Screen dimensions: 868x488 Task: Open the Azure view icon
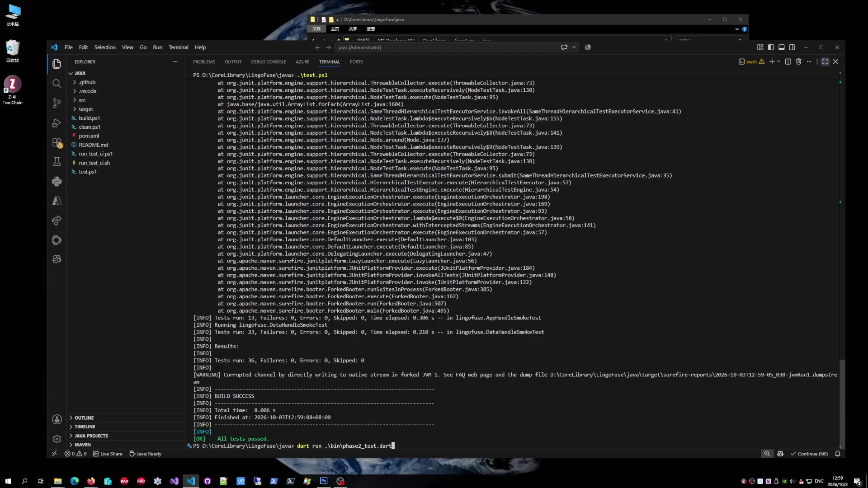tap(57, 201)
